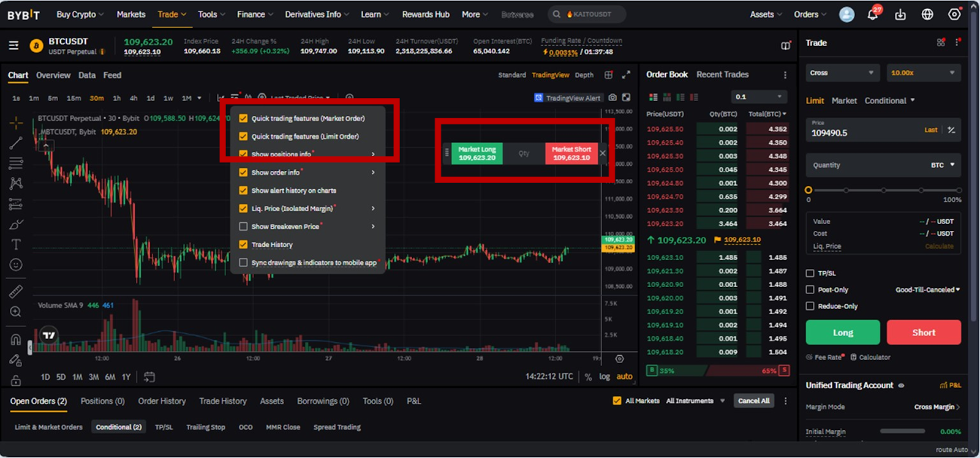
Task: Open the hamburger menu beside BTCUSDT
Action: tap(13, 45)
